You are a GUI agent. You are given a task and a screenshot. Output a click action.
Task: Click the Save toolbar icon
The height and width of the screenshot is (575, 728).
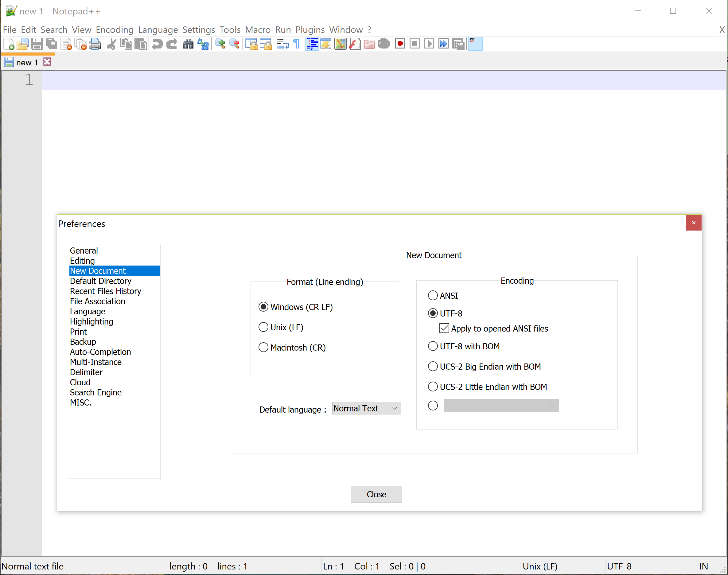(37, 44)
